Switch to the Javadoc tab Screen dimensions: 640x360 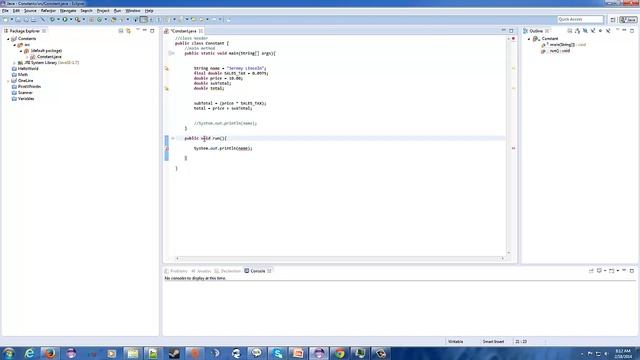coord(201,271)
